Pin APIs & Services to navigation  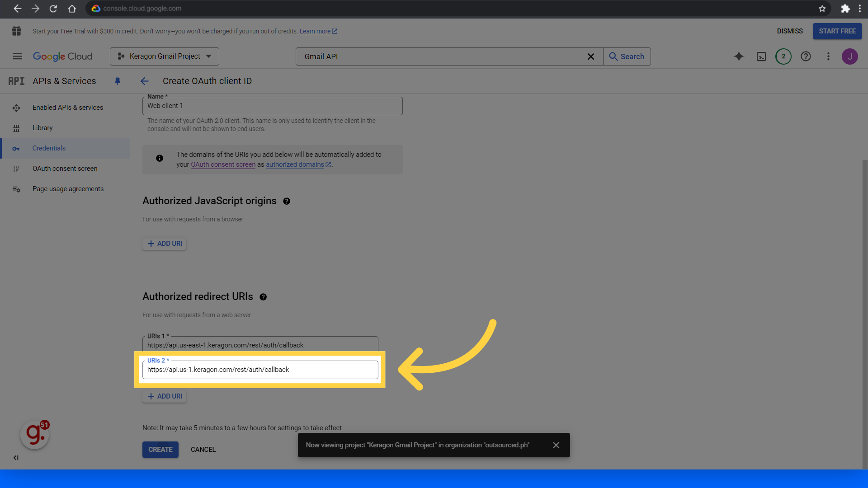[x=118, y=81]
